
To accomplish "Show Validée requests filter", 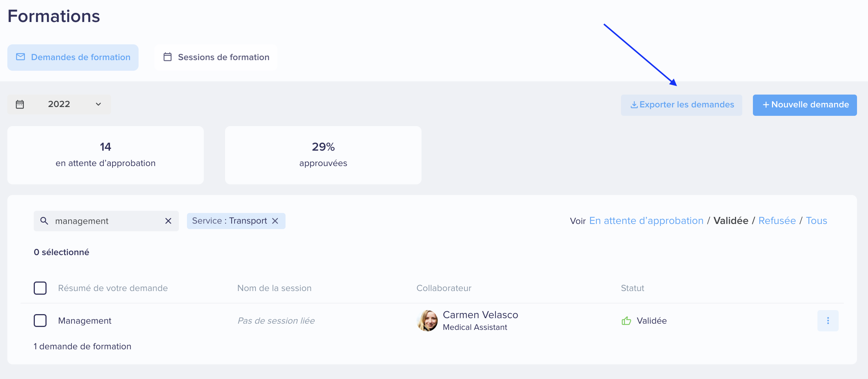I will coord(731,221).
